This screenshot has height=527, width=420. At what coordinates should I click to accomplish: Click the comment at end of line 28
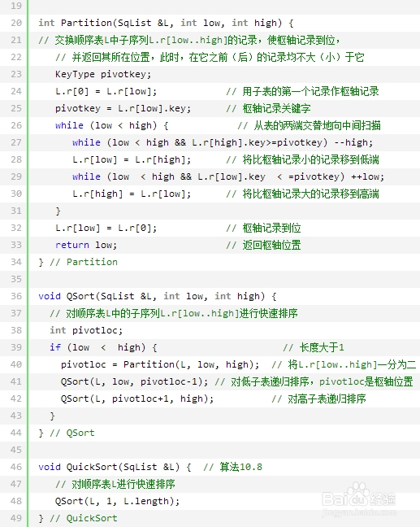point(302,159)
